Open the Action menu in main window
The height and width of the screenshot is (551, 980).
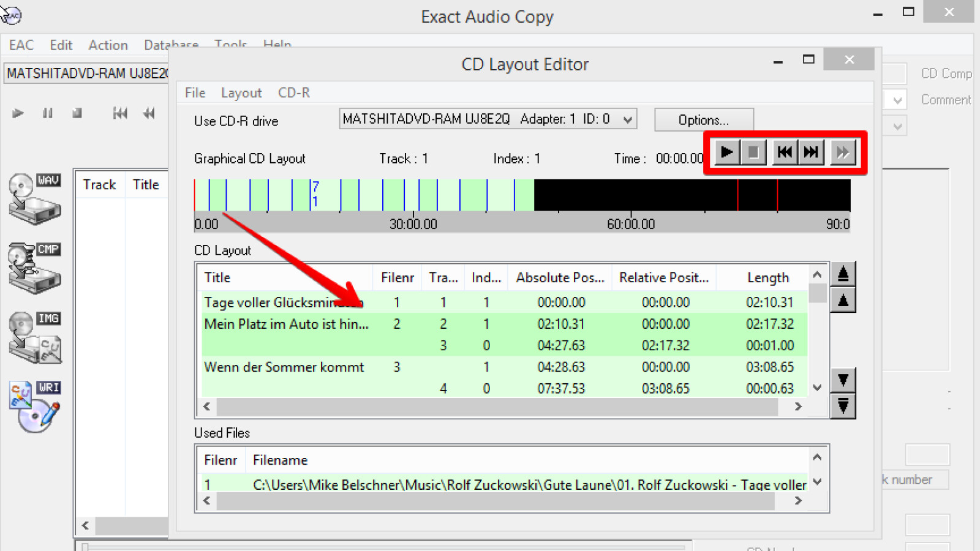[108, 45]
